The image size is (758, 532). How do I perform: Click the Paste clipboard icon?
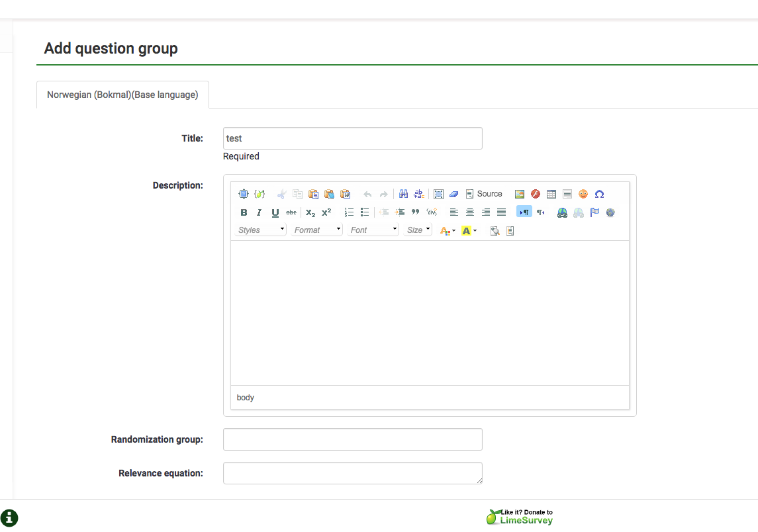click(x=313, y=195)
